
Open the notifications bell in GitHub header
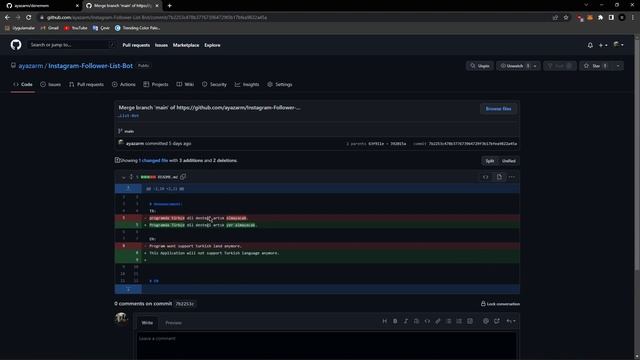click(x=590, y=45)
